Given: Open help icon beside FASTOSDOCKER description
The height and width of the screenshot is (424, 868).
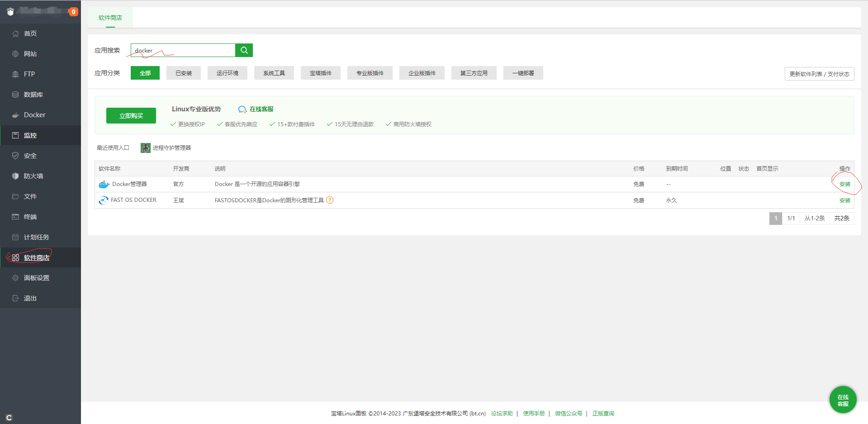Looking at the screenshot, I should pyautogui.click(x=330, y=200).
